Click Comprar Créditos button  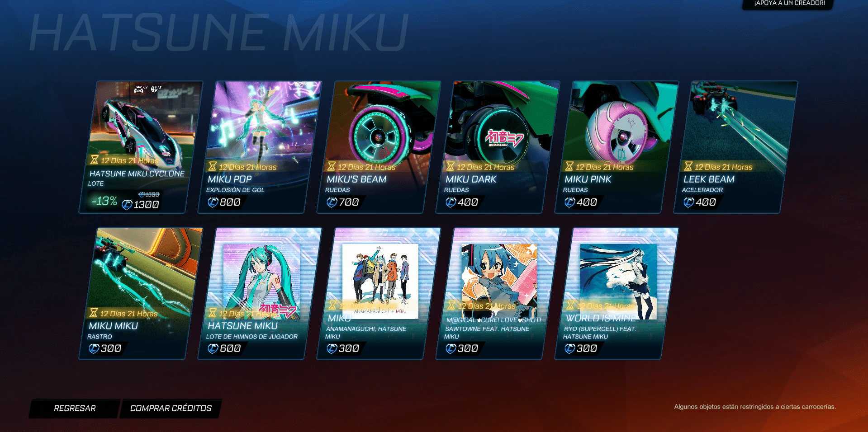(x=171, y=409)
